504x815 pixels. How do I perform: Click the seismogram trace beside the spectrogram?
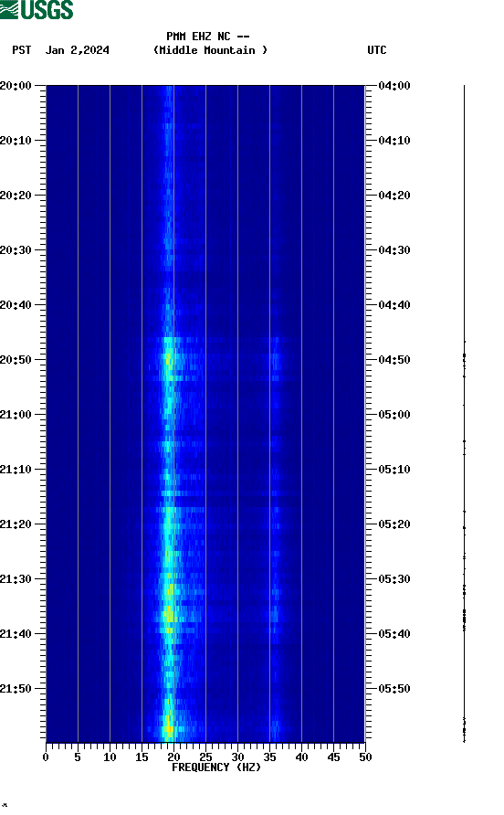(464, 414)
